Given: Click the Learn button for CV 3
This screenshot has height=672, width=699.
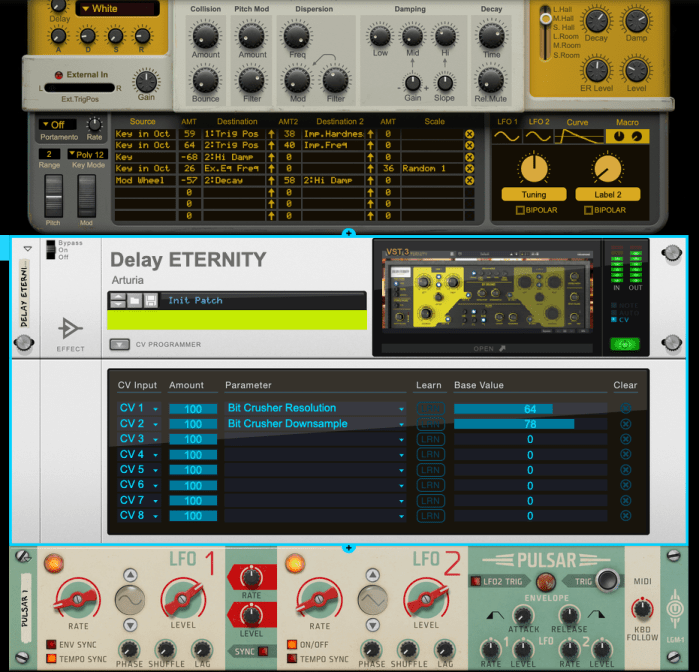Looking at the screenshot, I should point(430,439).
